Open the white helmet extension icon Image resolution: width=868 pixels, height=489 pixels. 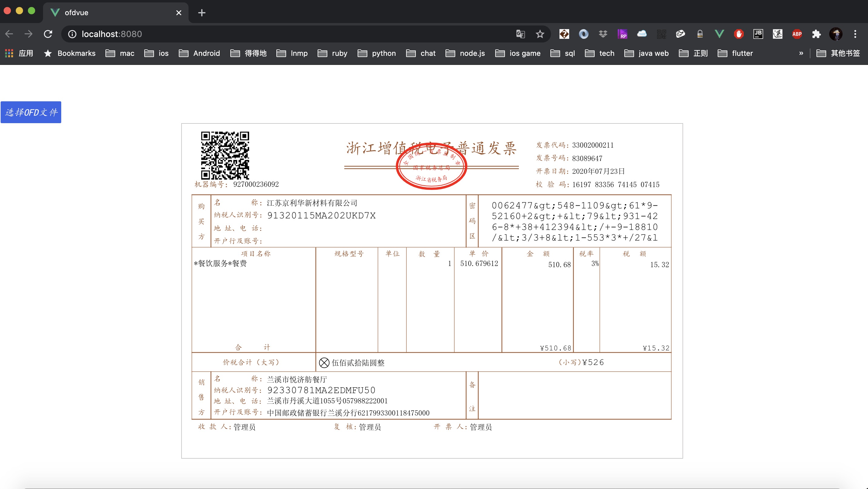pyautogui.click(x=681, y=34)
